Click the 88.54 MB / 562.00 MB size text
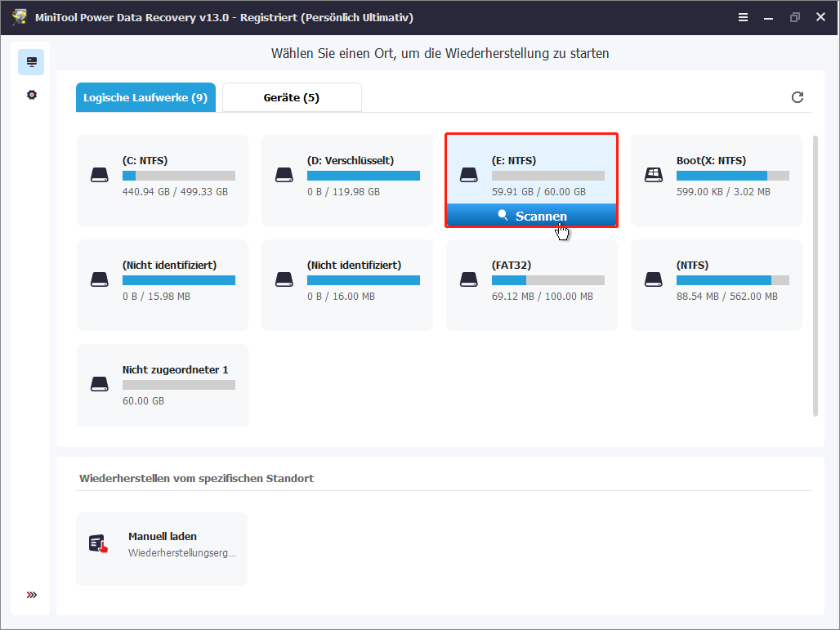The width and height of the screenshot is (840, 630). 727,296
